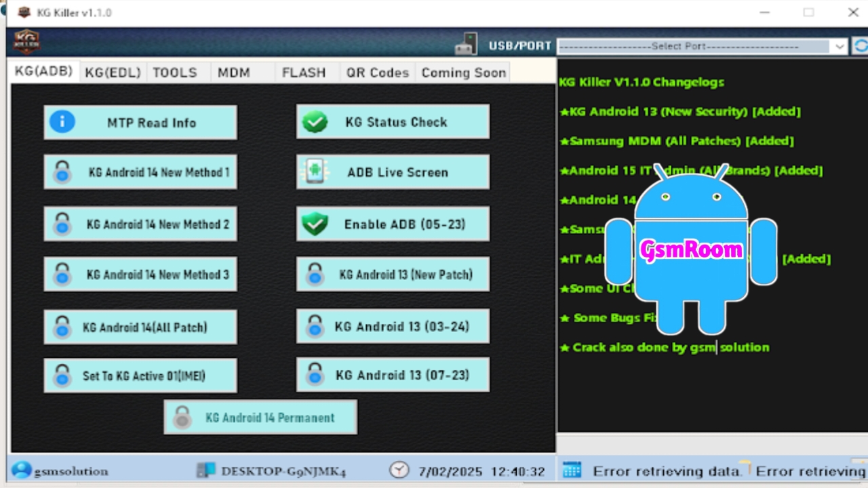The width and height of the screenshot is (868, 488).
Task: Switch to the FLASH tab
Action: (x=303, y=73)
